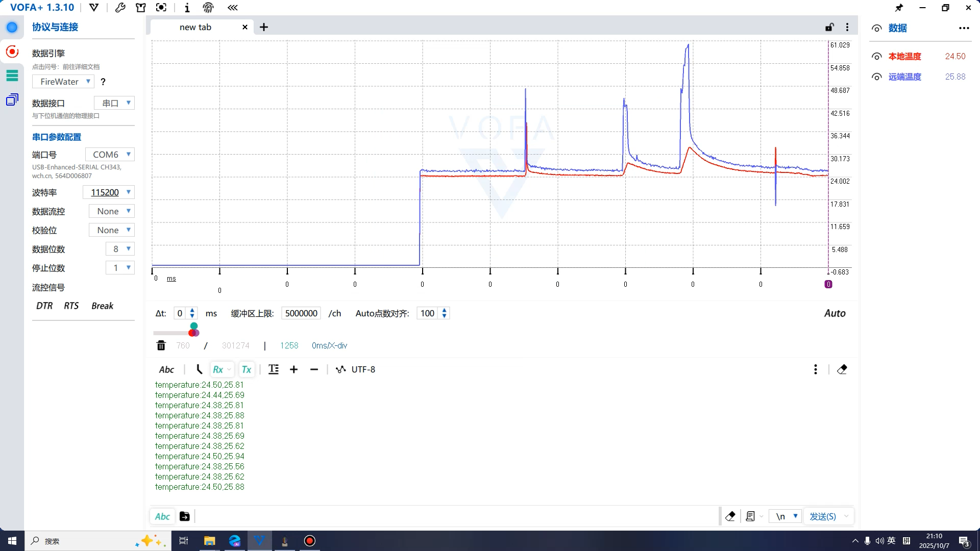The height and width of the screenshot is (551, 980).
Task: Click the Auto button beside plot settings
Action: (x=835, y=313)
